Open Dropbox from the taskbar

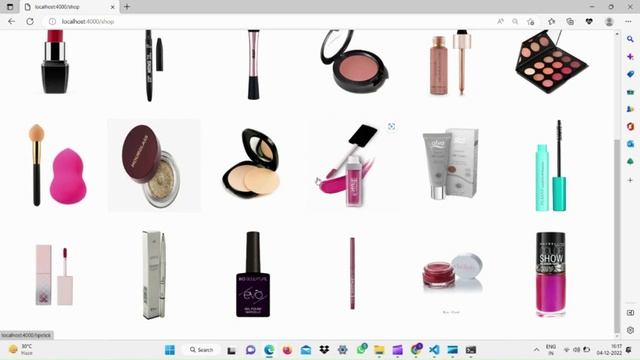click(x=324, y=350)
